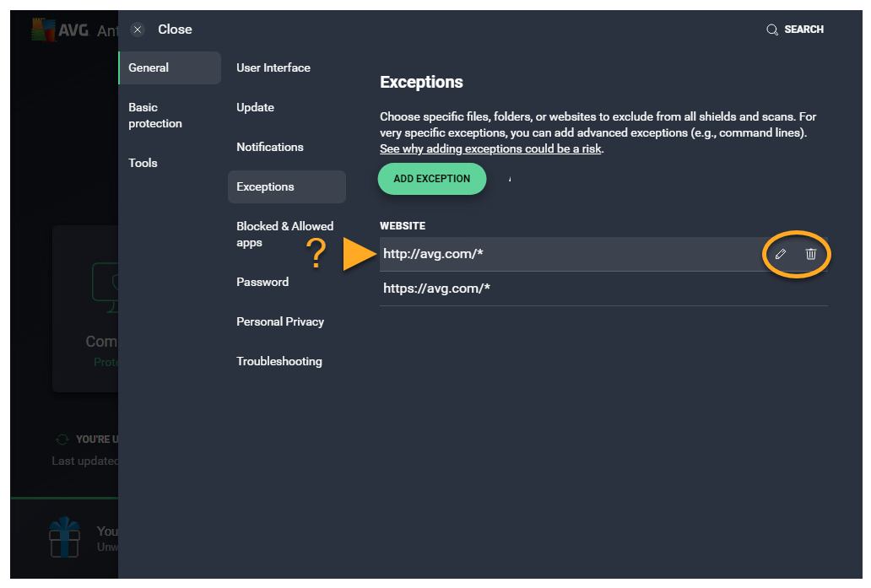Open Personal Privacy settings
The image size is (871, 588).
pyautogui.click(x=280, y=321)
